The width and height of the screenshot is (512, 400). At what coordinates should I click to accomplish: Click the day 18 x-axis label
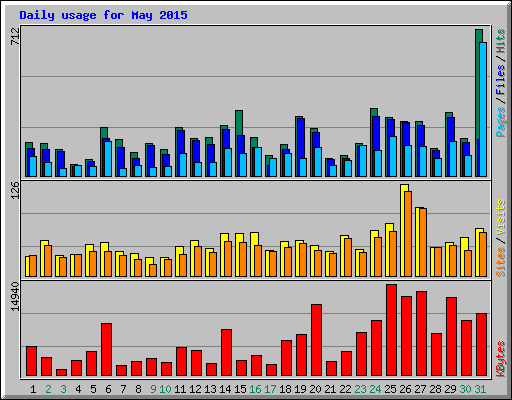(x=285, y=389)
